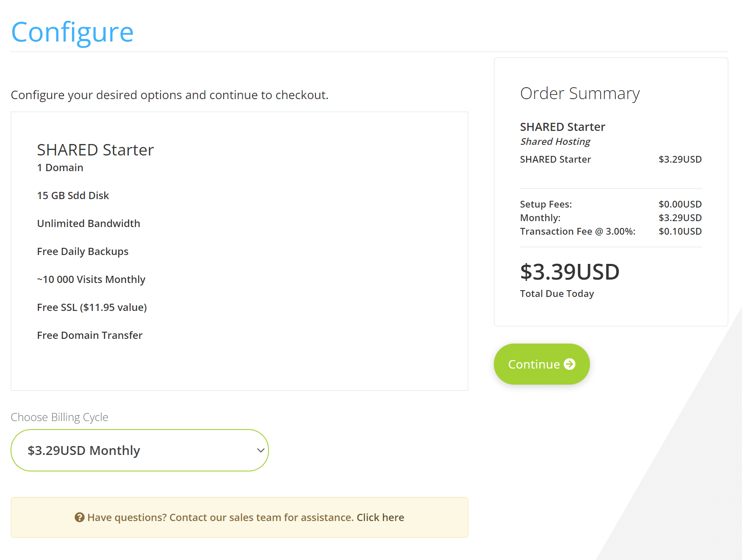This screenshot has height=560, width=742.
Task: Click the Choose Billing Cycle label
Action: coord(59,417)
